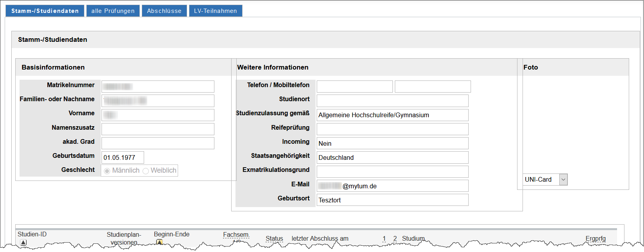The image size is (644, 252).
Task: Click the Ergprfg column header
Action: click(x=595, y=238)
